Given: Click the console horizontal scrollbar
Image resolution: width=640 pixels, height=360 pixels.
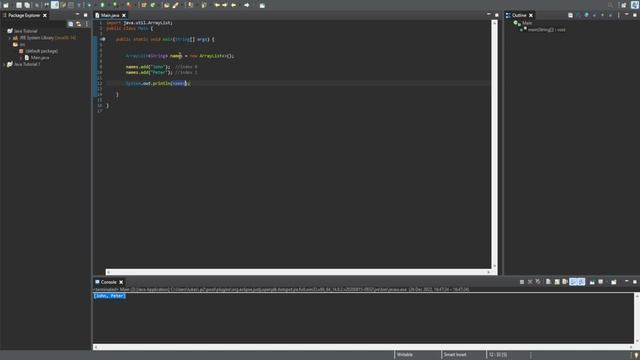Looking at the screenshot, I should click(363, 347).
